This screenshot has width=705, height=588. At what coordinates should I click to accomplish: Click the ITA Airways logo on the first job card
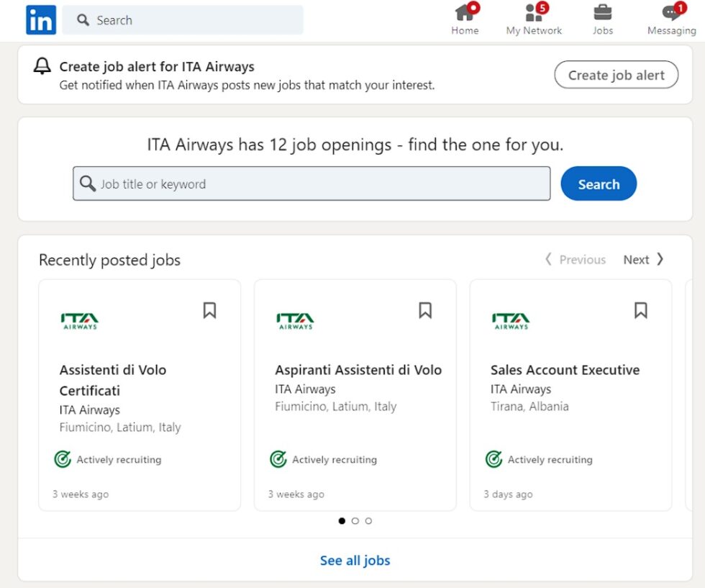coord(81,320)
